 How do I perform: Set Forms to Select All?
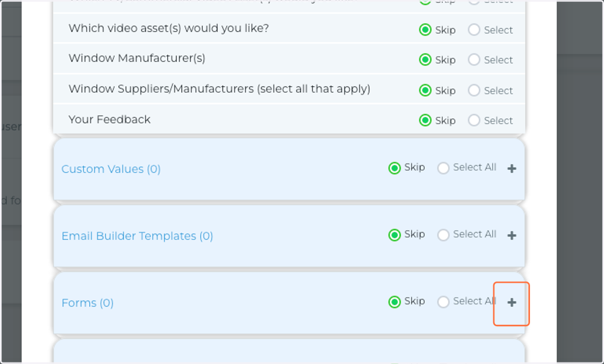[443, 302]
